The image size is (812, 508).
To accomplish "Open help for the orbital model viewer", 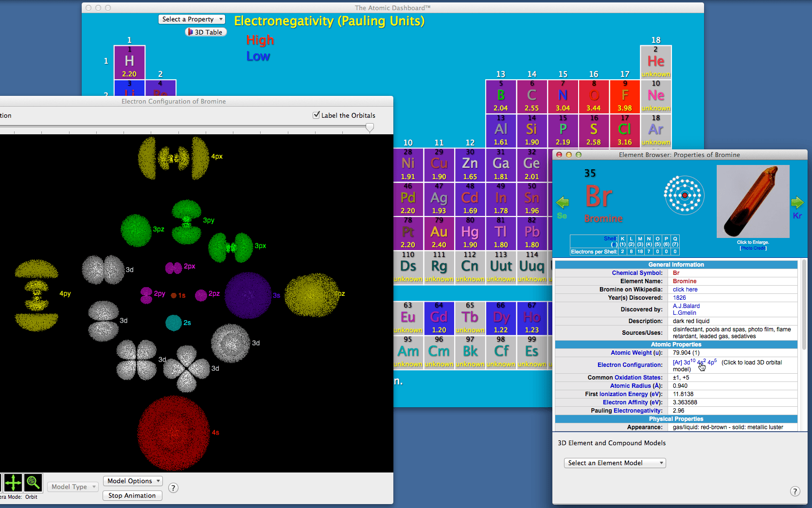I will [173, 488].
